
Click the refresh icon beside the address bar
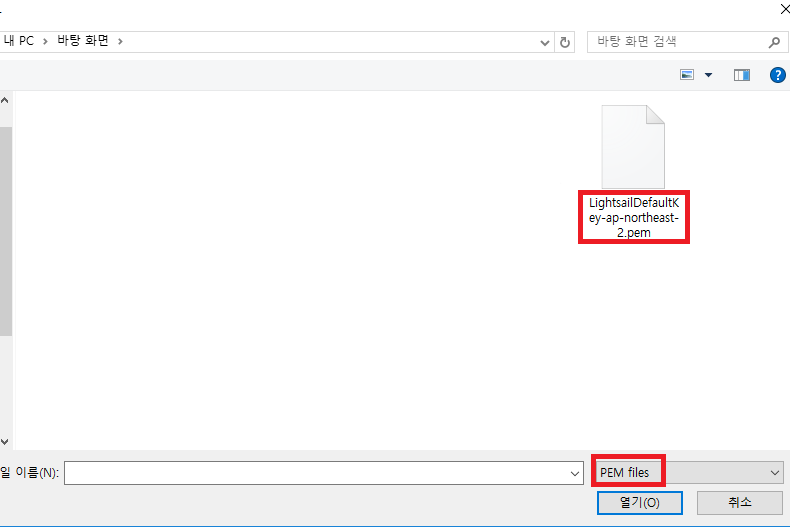pos(565,42)
